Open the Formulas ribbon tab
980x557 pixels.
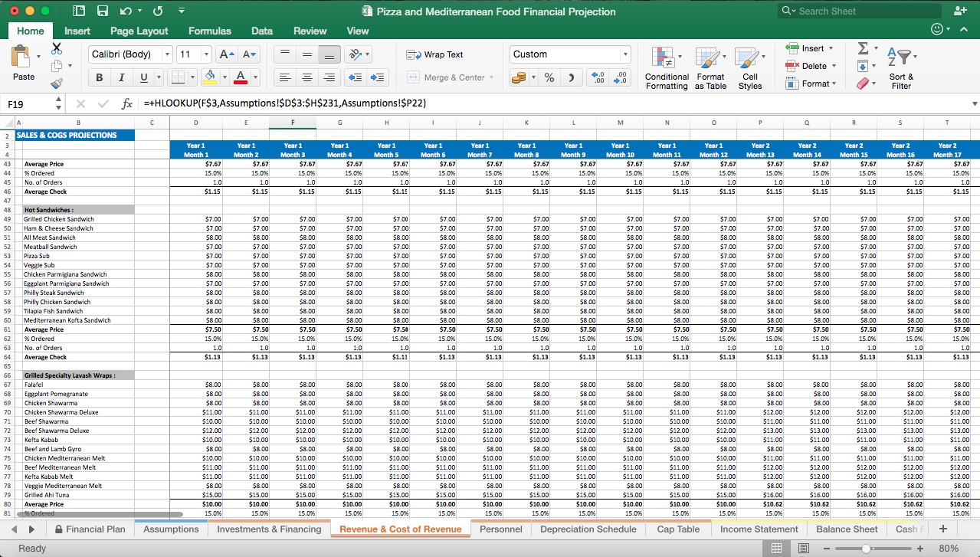click(x=209, y=31)
